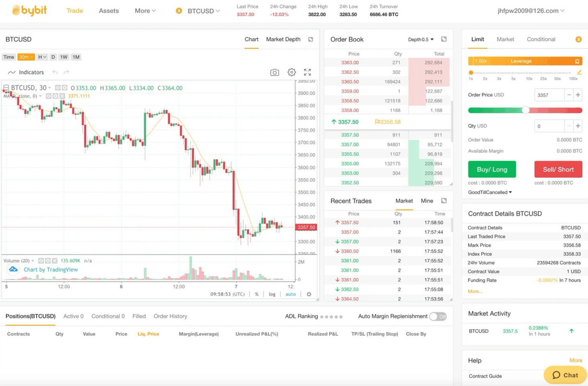Take a chart snapshot with camera icon

[275, 72]
